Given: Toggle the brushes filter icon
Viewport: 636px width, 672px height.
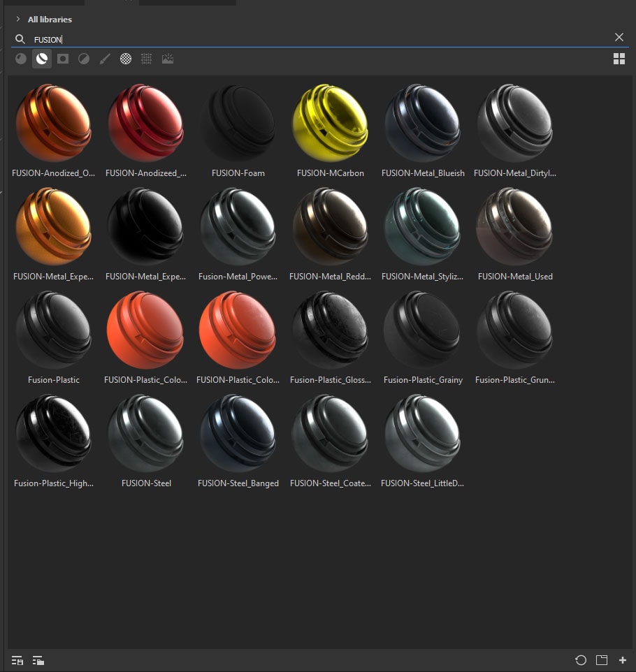Looking at the screenshot, I should coord(105,59).
